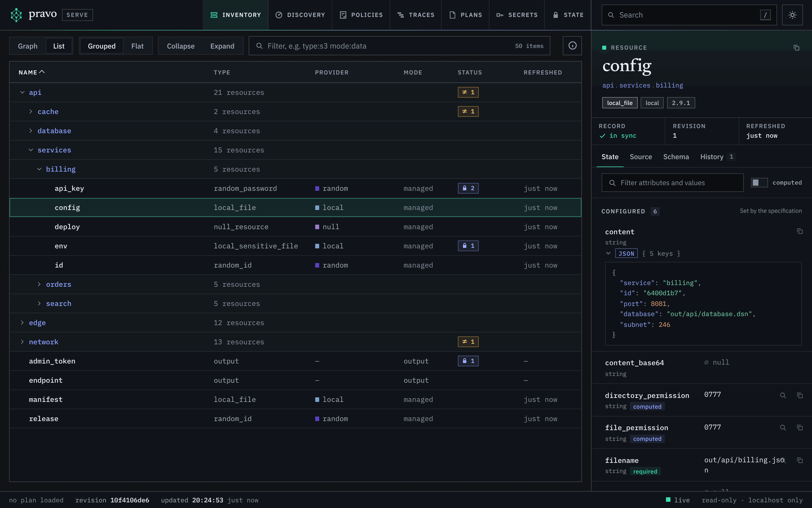
Task: Follow the billing breadcrumb link
Action: point(669,85)
